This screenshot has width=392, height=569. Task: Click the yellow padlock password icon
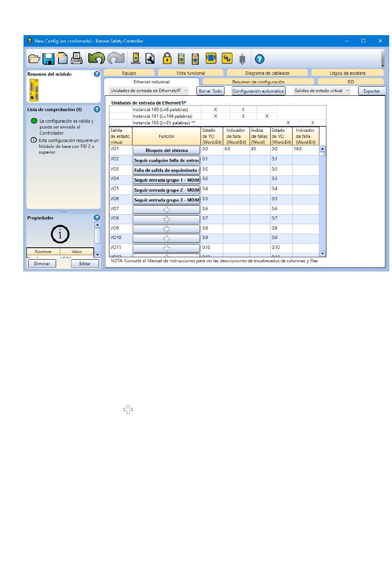click(x=167, y=58)
